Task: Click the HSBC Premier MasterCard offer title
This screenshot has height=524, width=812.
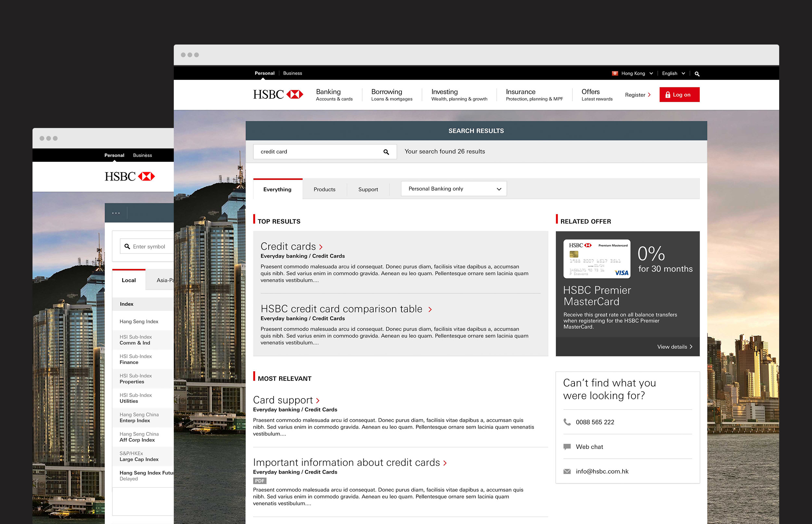Action: coord(597,296)
